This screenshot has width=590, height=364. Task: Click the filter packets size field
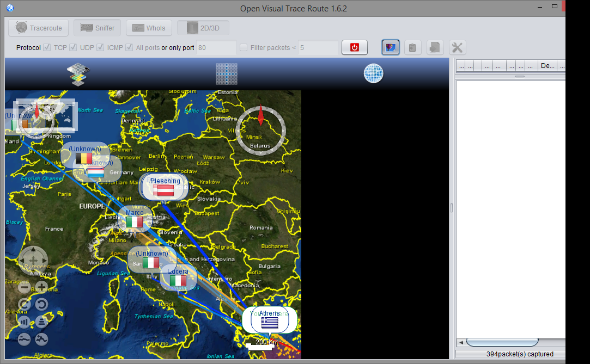click(x=318, y=48)
